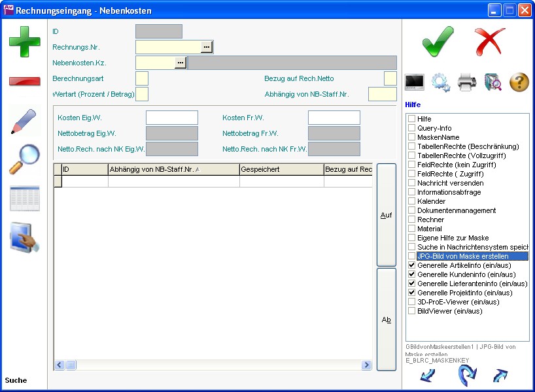Image resolution: width=535 pixels, height=392 pixels.
Task: Open the Rechnungs.Nr. lookup button
Action: [x=207, y=47]
